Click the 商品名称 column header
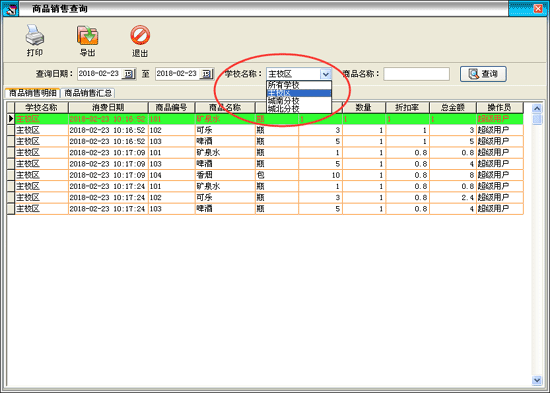The image size is (550, 393). click(x=225, y=107)
